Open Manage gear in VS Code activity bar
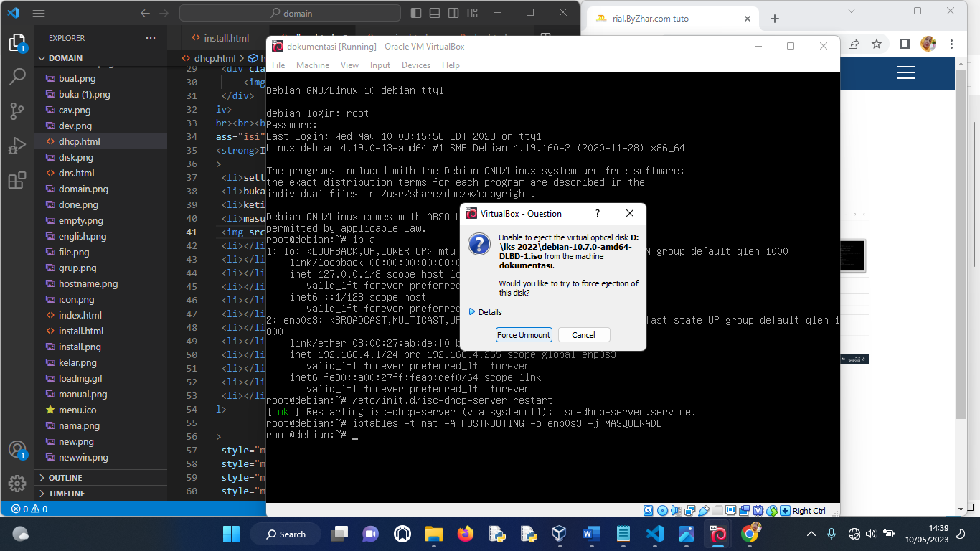Screen dimensions: 980x551 tap(17, 483)
